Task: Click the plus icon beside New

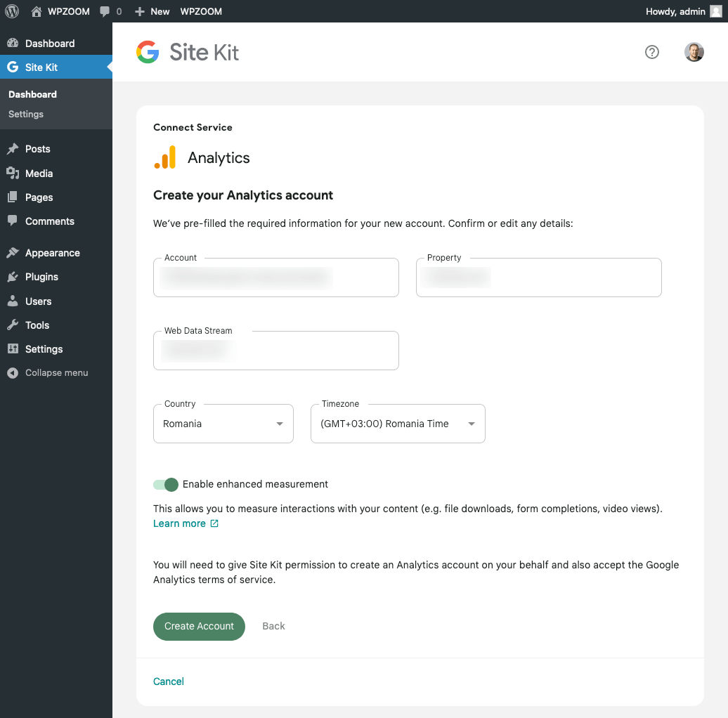Action: (x=140, y=12)
